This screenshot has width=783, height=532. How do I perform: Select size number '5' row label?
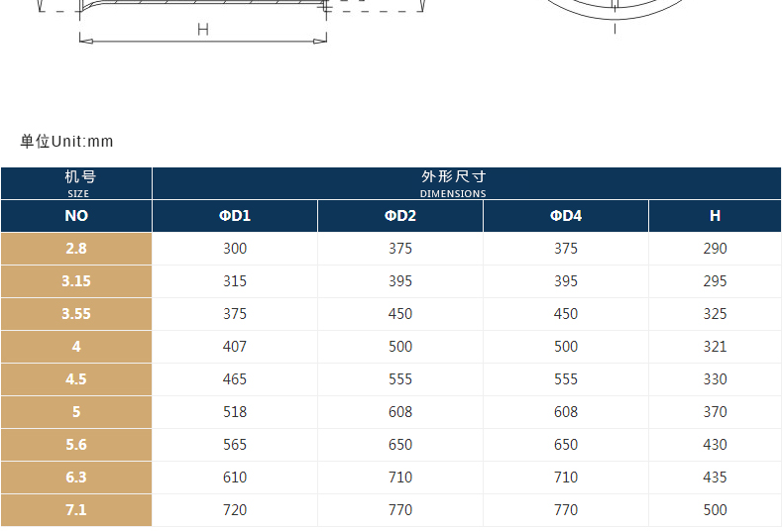click(76, 412)
